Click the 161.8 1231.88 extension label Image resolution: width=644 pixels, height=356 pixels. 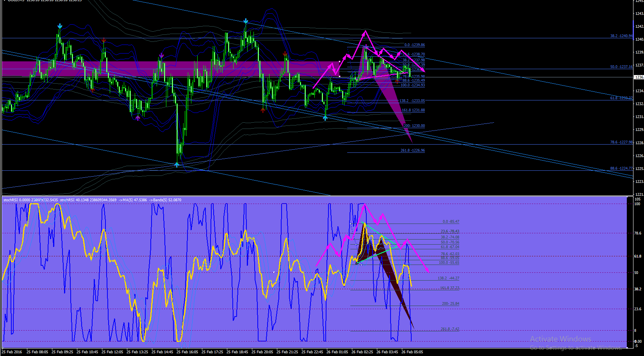pos(413,110)
